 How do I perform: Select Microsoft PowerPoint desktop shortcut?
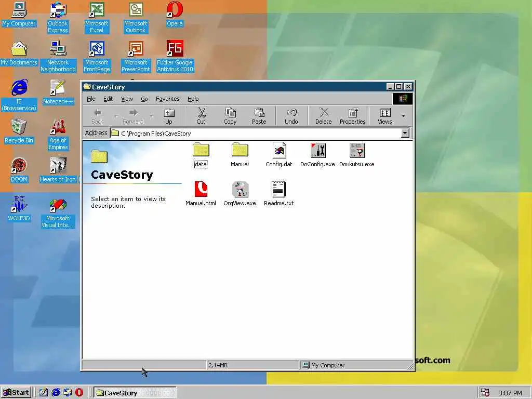coord(136,57)
